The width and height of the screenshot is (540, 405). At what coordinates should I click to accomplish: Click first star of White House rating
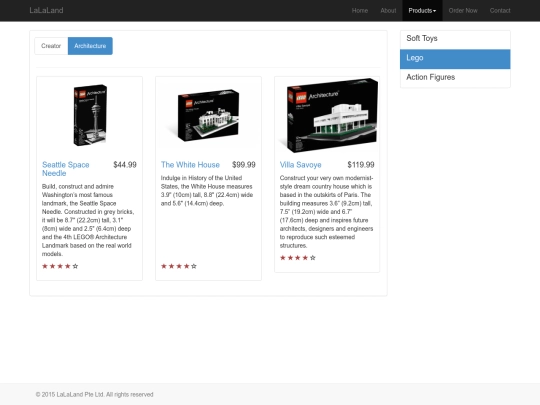[x=164, y=266]
